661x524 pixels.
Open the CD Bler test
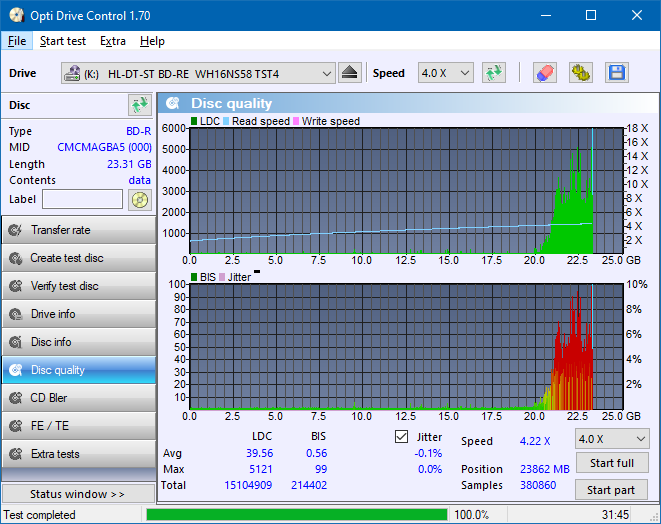point(79,398)
